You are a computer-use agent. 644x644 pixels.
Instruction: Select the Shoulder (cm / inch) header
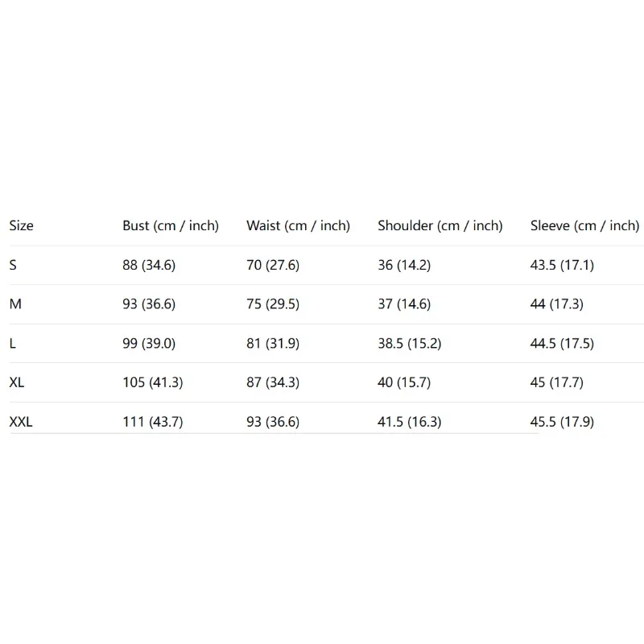[x=440, y=225]
